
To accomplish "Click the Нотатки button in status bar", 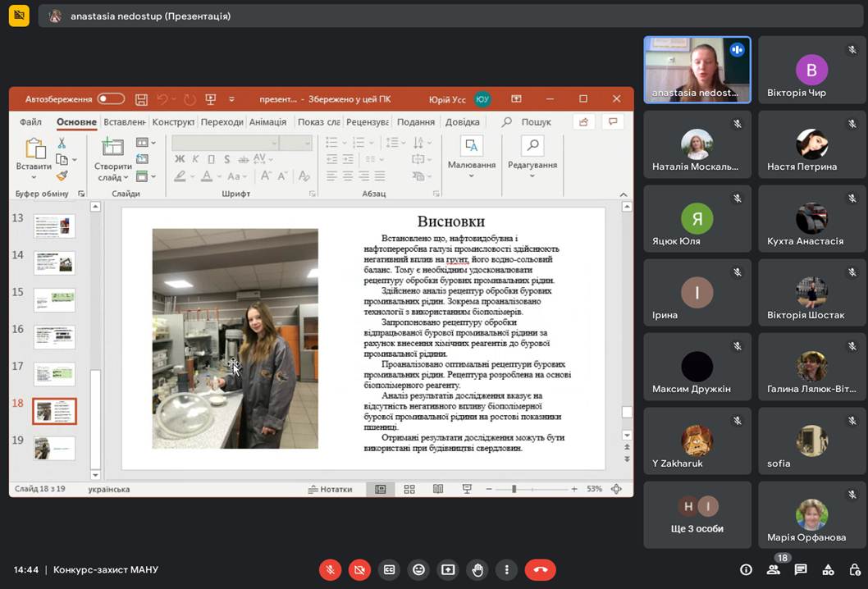I will (x=330, y=489).
